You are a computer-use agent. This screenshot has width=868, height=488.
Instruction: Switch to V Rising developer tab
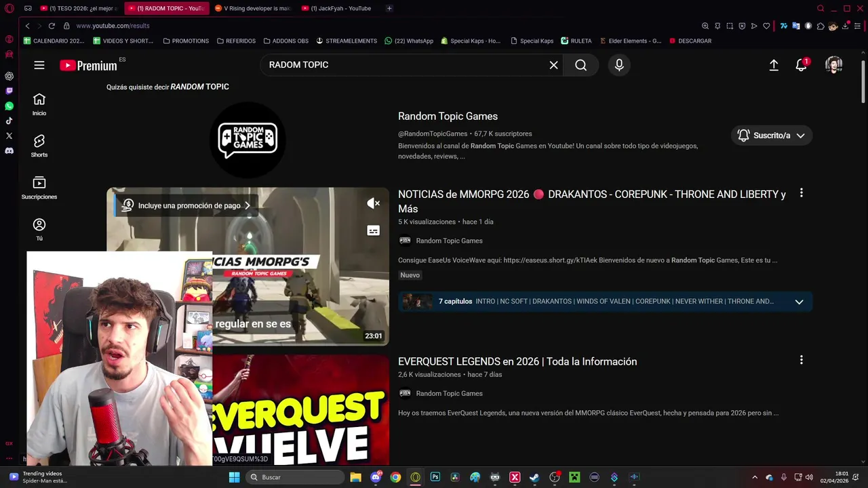pyautogui.click(x=252, y=8)
